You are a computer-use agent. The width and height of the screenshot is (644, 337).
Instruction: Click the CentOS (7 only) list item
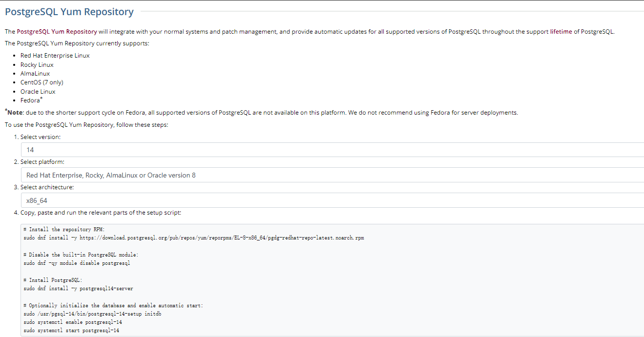[42, 82]
